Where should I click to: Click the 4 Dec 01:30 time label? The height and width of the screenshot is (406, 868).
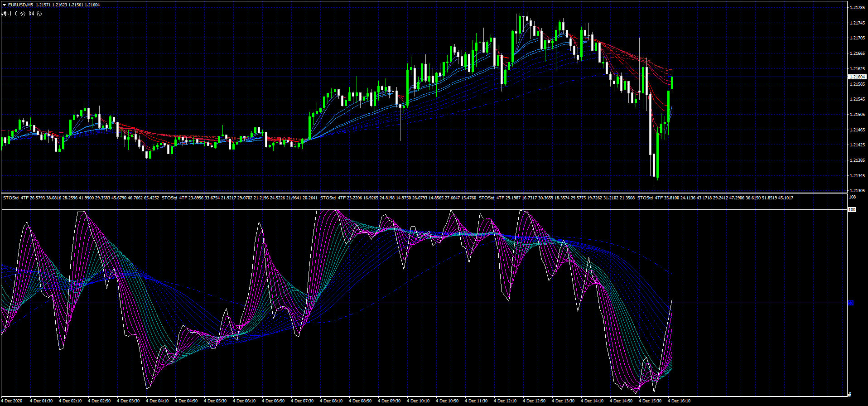pos(41,401)
